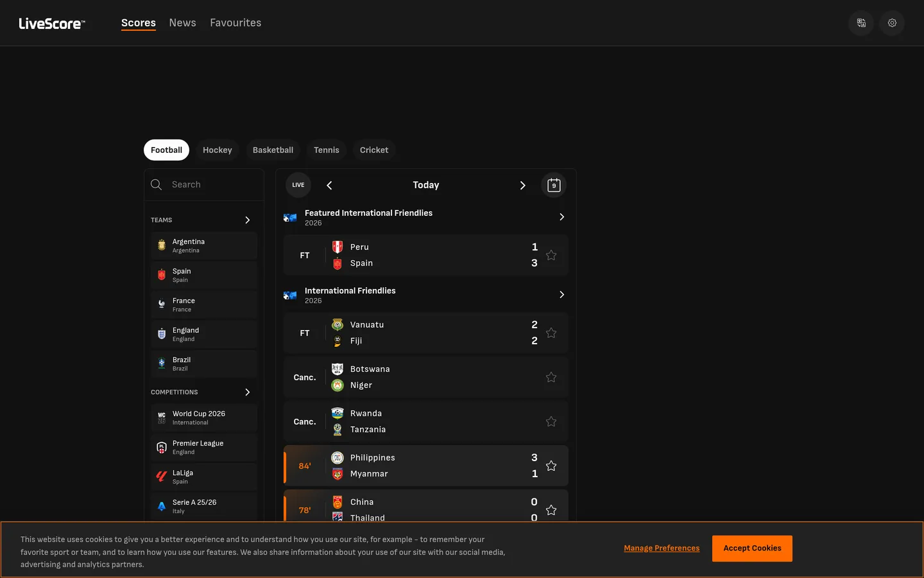Open International Friendlies 2026 chevron

pyautogui.click(x=561, y=295)
